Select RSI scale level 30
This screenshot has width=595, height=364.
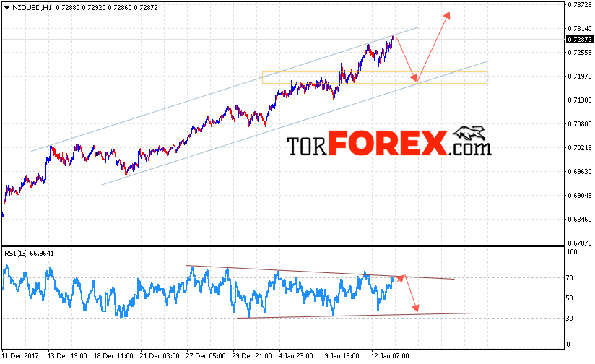(570, 318)
